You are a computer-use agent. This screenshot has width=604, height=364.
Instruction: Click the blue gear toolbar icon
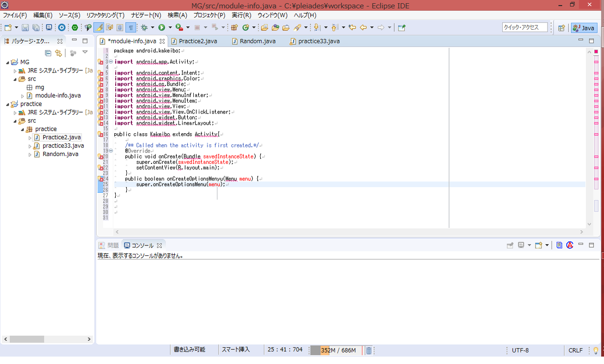[x=61, y=28]
